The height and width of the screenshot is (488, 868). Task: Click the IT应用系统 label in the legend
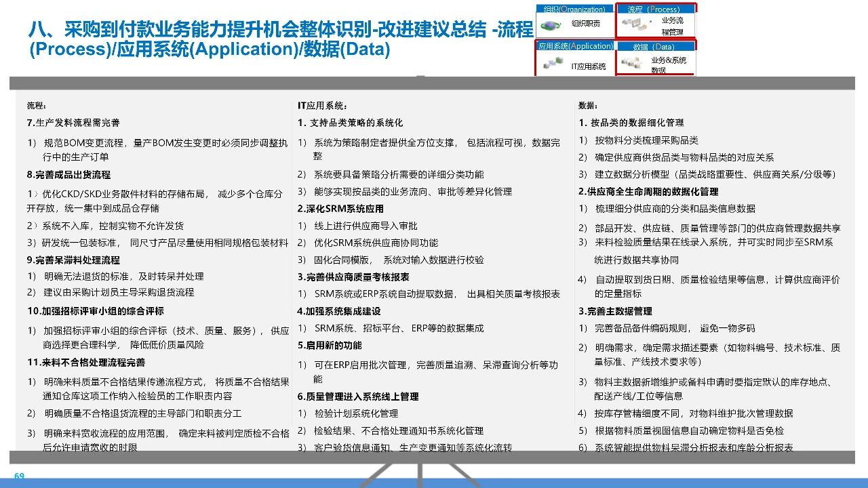pos(588,66)
